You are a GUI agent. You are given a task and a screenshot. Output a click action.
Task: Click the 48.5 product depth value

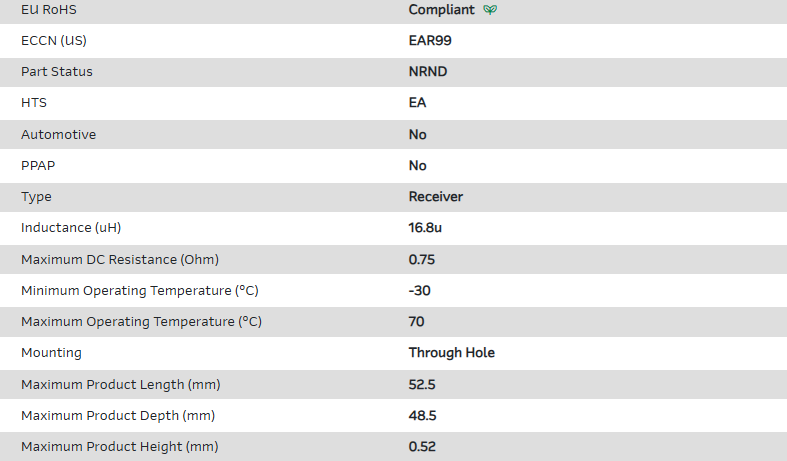[422, 415]
